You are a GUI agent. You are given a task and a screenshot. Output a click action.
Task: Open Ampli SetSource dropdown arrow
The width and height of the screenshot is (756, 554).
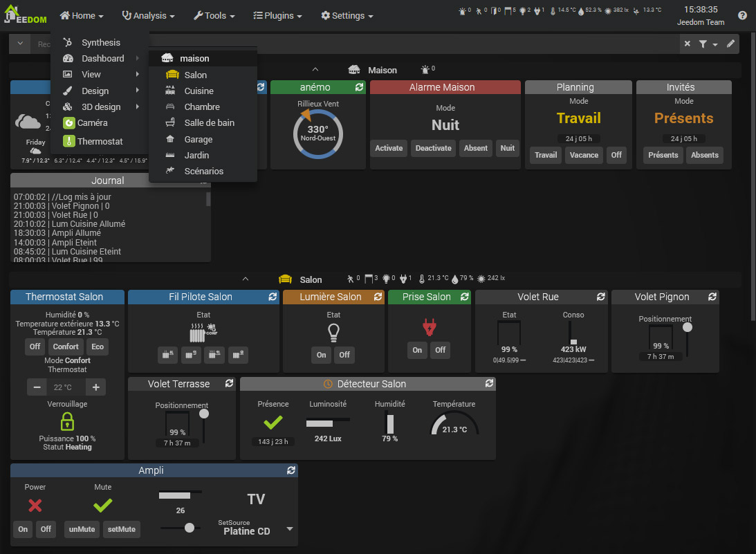coord(290,529)
